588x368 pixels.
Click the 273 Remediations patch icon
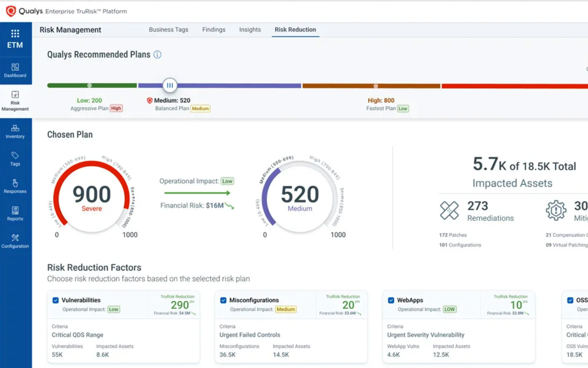[x=449, y=210]
